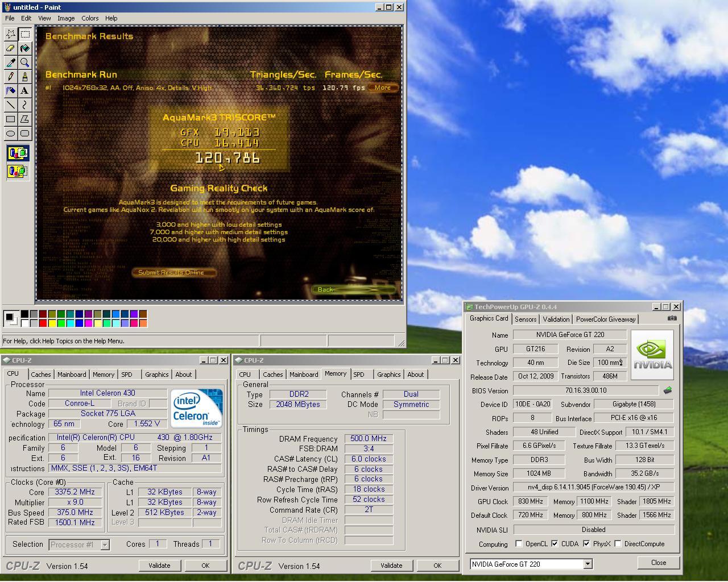Image resolution: width=728 pixels, height=582 pixels.
Task: Toggle the PhysX checkbox in GPU-Z
Action: coord(586,544)
